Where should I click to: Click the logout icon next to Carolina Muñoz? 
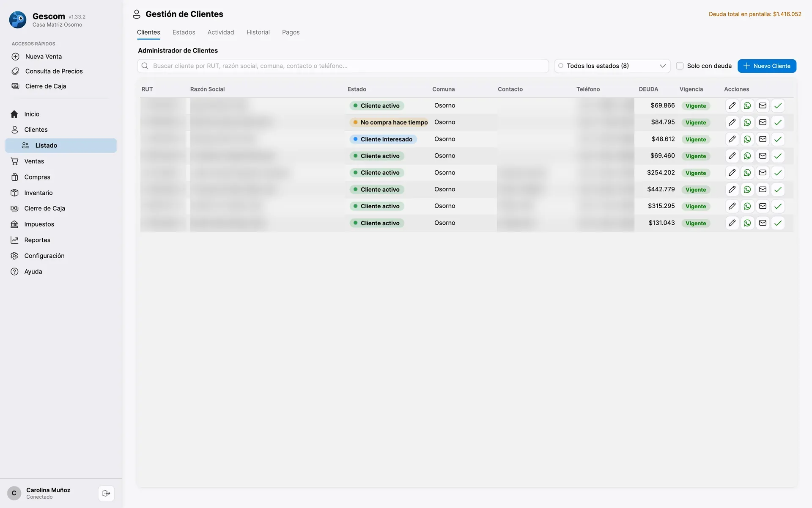(106, 493)
